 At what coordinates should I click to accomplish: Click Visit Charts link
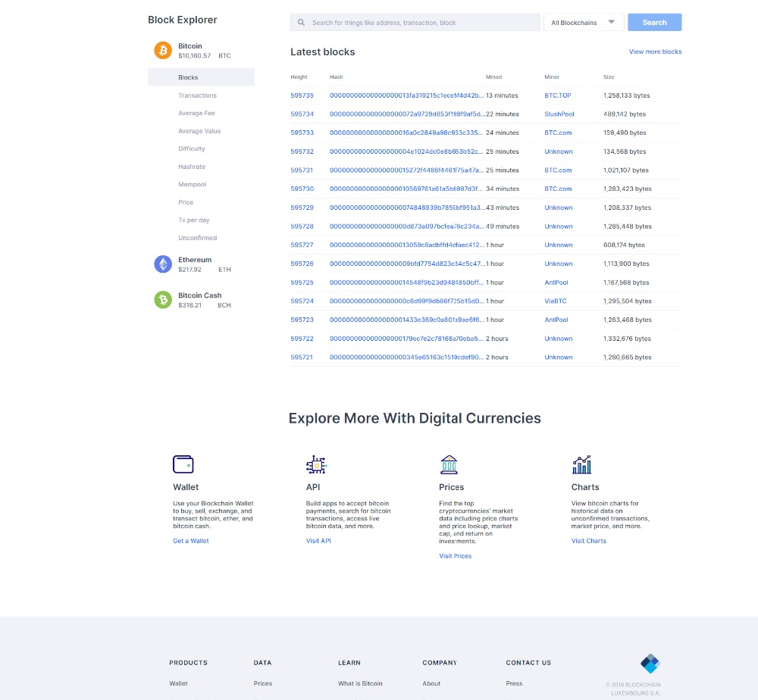588,541
